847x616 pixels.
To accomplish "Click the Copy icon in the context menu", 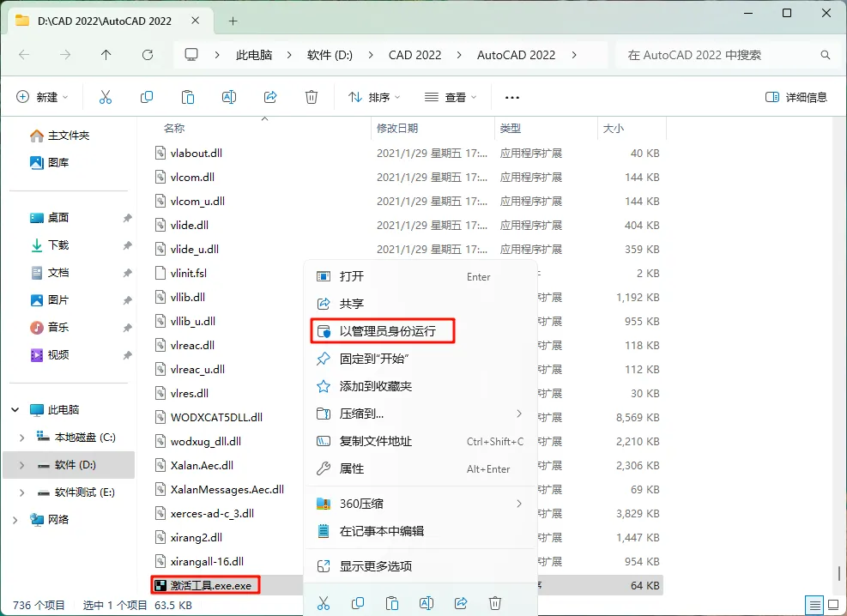I will click(358, 603).
